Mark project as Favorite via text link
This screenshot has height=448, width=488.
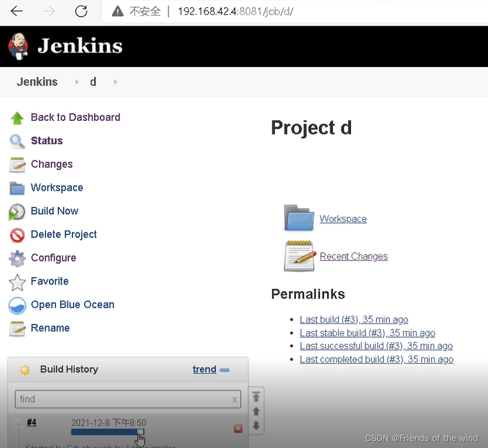pos(50,281)
